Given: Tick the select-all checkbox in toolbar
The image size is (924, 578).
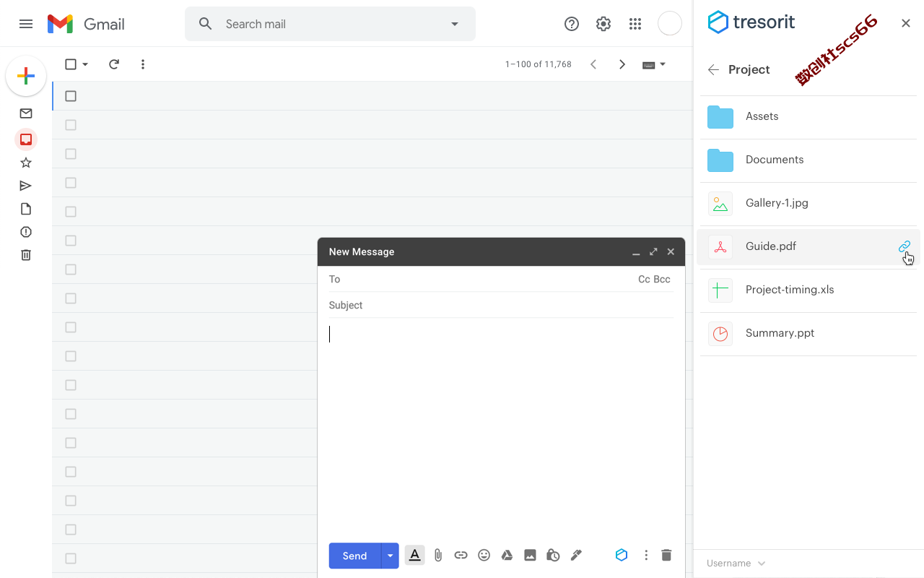Looking at the screenshot, I should coord(71,64).
